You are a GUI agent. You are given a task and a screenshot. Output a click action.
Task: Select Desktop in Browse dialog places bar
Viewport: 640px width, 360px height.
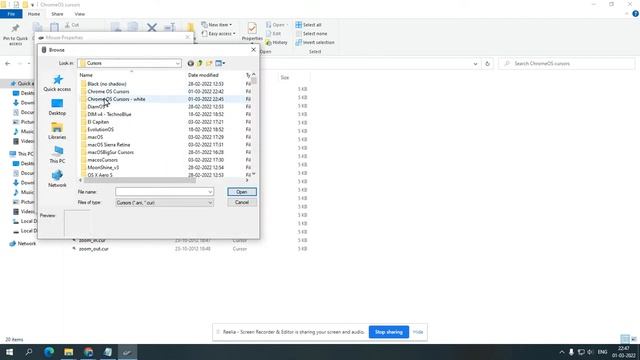(57, 107)
